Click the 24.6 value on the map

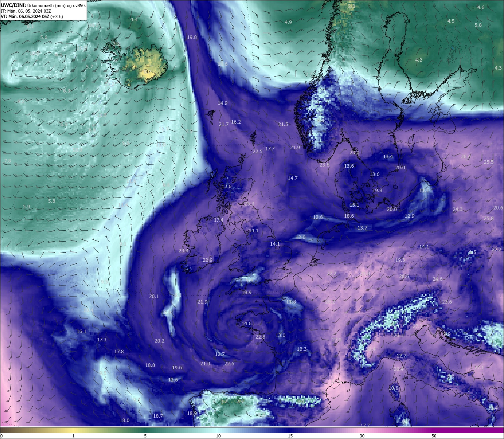coord(437,279)
